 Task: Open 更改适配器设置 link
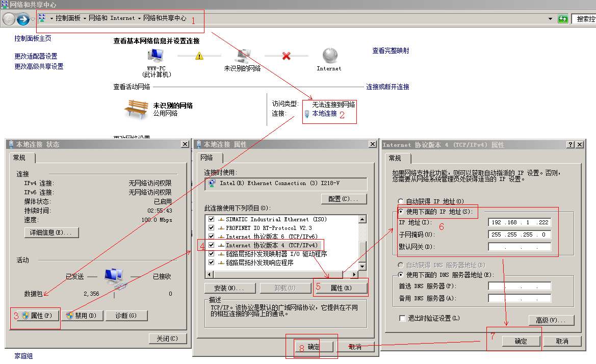pos(36,56)
